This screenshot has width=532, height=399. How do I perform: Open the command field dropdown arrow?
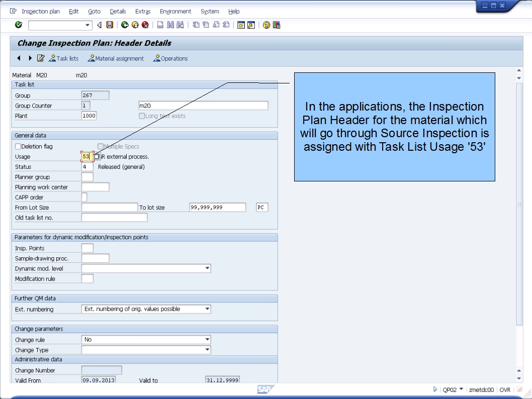87,25
